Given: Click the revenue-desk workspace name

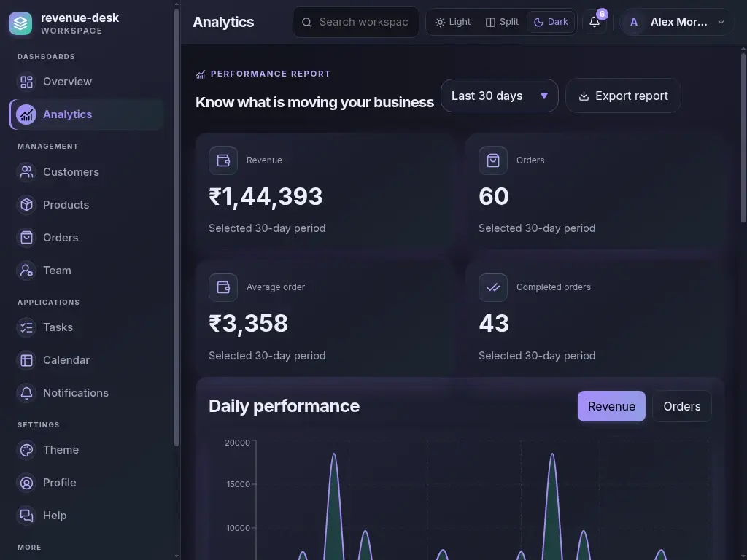Looking at the screenshot, I should pyautogui.click(x=80, y=17).
